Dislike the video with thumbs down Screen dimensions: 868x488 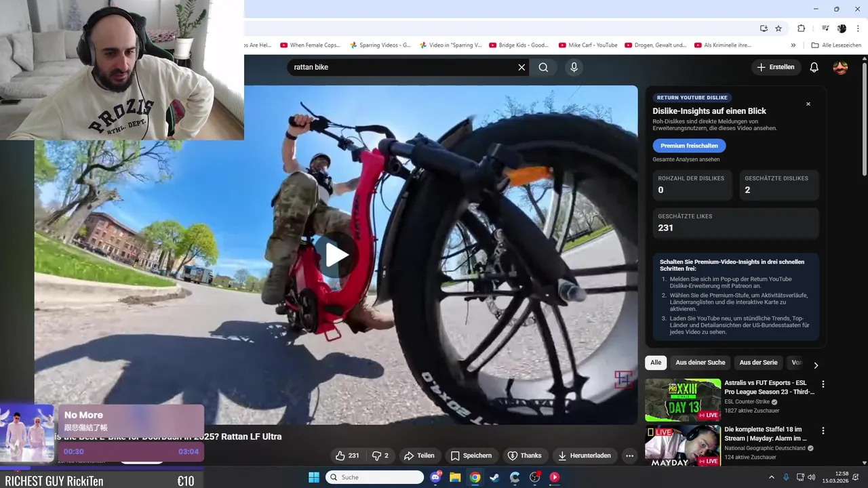point(380,455)
